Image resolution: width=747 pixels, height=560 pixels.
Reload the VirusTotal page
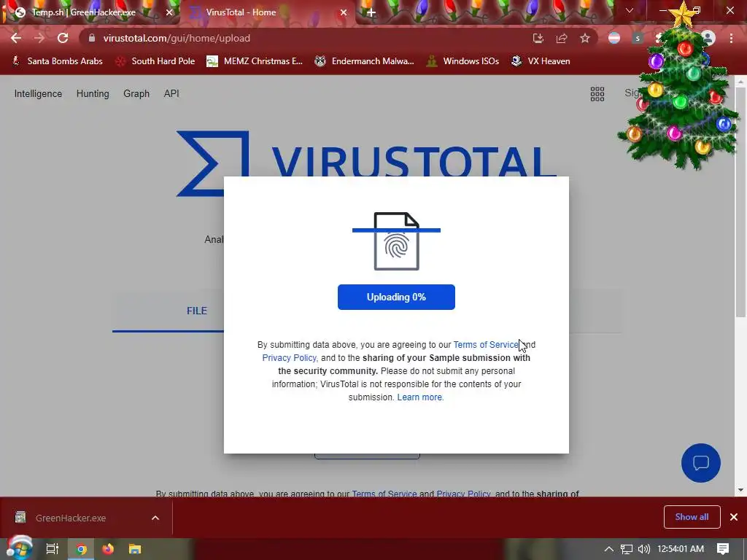click(63, 38)
